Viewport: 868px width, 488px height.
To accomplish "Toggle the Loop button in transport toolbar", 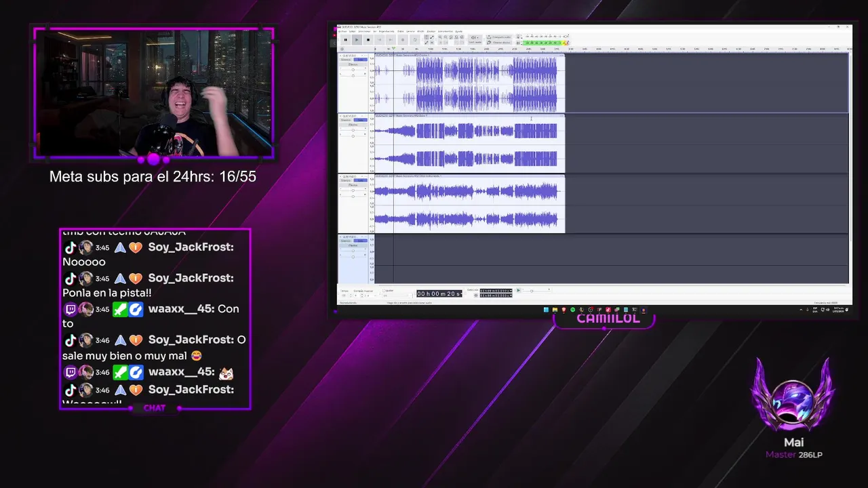I will (x=415, y=40).
